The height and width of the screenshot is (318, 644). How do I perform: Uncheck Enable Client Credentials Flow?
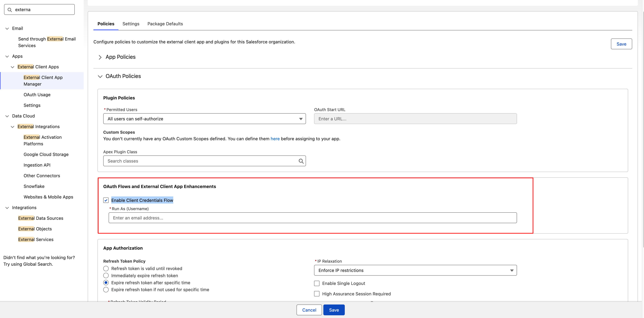click(106, 200)
